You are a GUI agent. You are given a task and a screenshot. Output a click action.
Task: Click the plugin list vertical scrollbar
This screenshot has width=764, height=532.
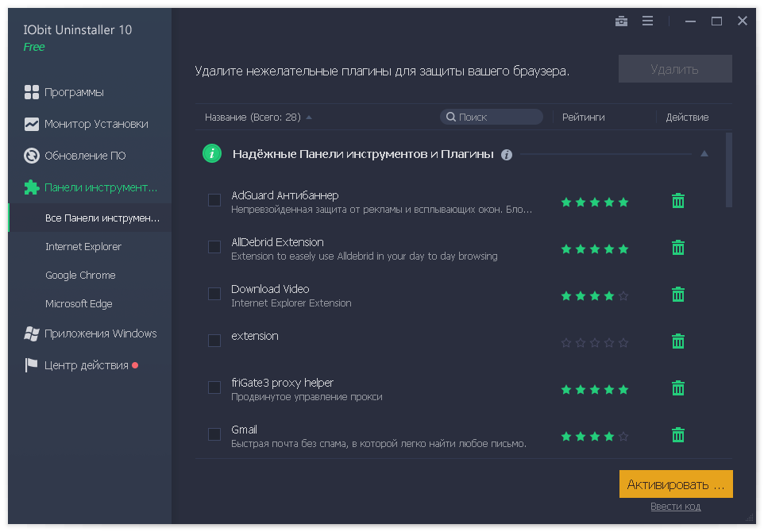click(729, 171)
